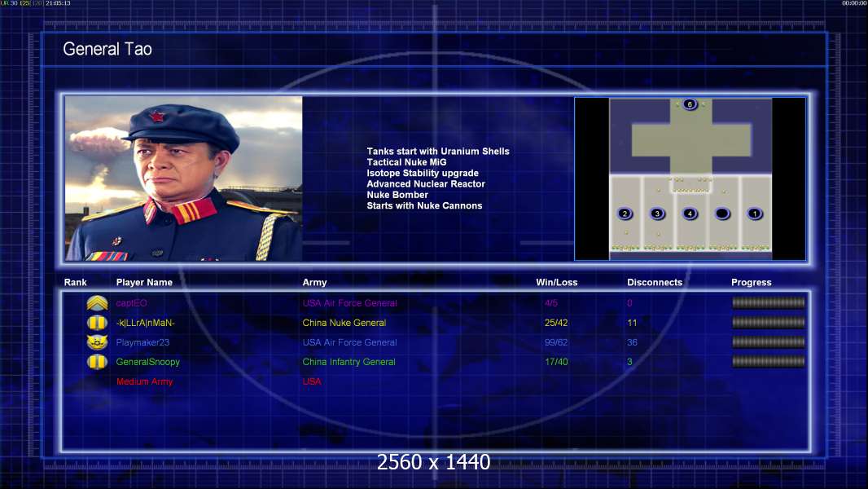
Task: Select start position 3 on the map
Action: [657, 214]
